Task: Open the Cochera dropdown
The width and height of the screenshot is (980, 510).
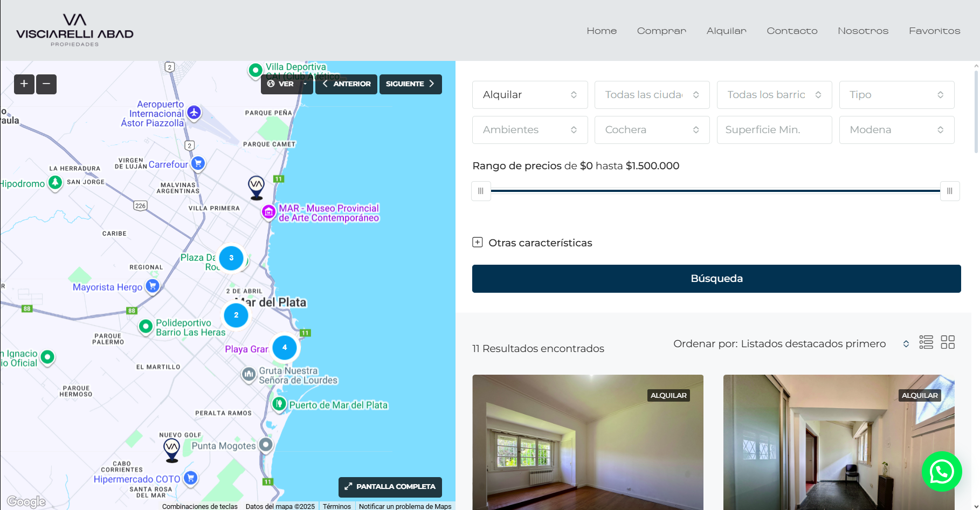Action: tap(652, 130)
